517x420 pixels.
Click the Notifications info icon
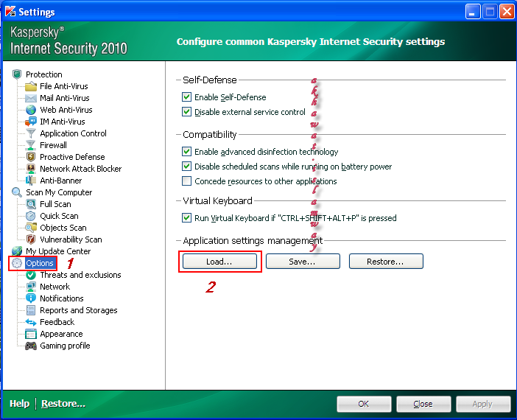coord(31,298)
